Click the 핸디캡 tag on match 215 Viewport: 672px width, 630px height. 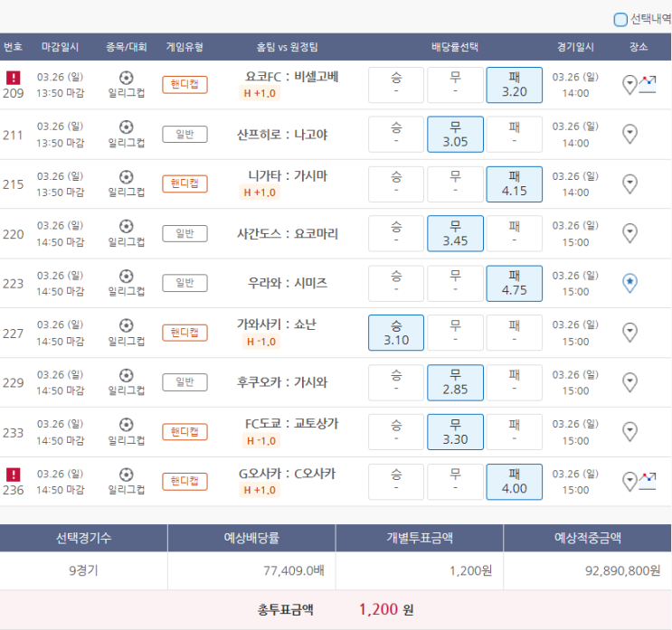click(x=185, y=183)
